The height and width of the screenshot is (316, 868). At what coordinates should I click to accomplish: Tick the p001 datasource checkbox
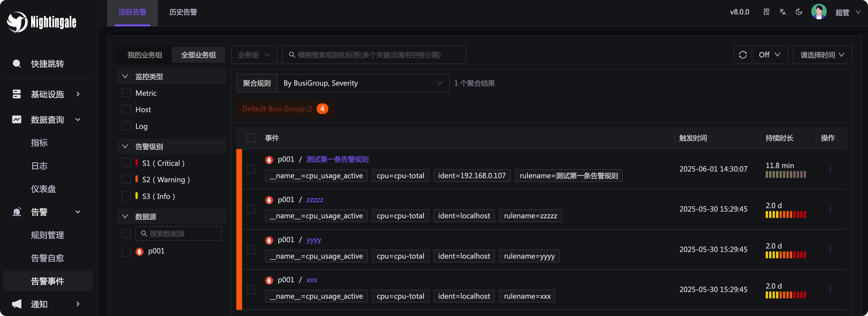tap(126, 252)
